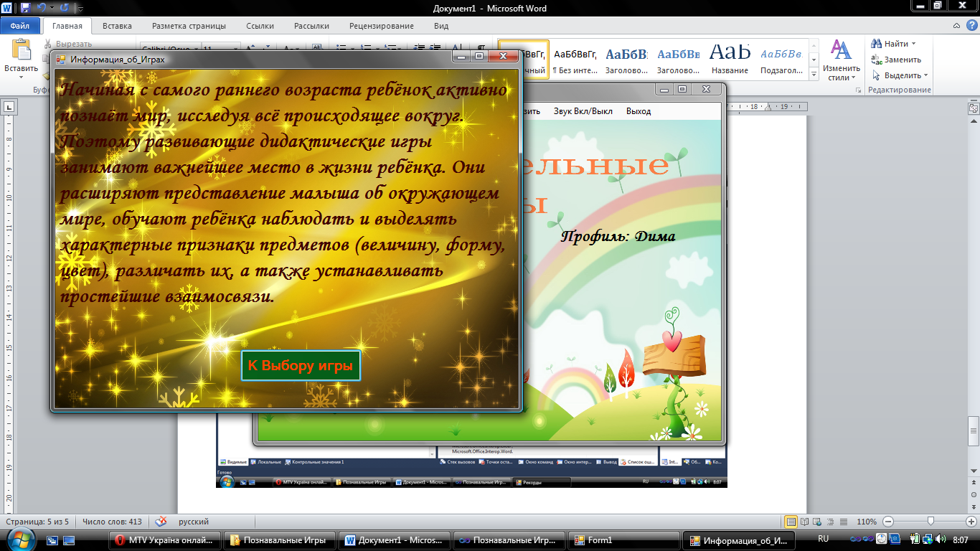The image size is (980, 551).
Task: Switch to Outline view
Action: [x=831, y=522]
